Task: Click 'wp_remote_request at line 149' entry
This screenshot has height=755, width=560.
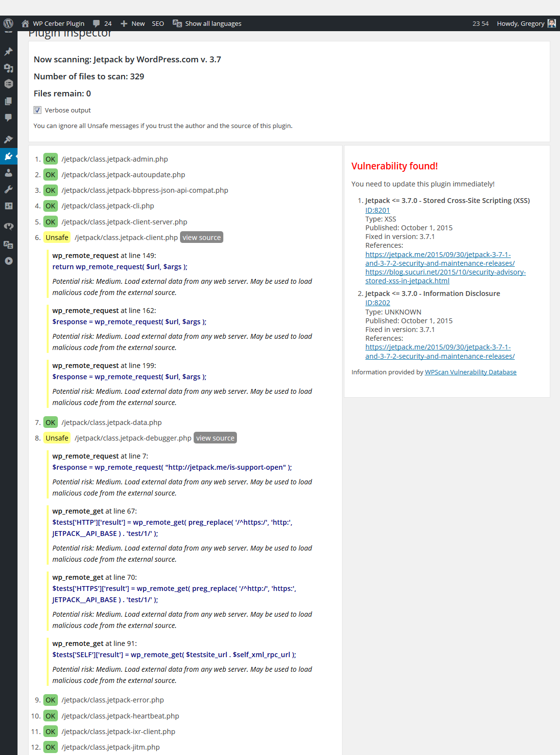Action: click(x=104, y=256)
